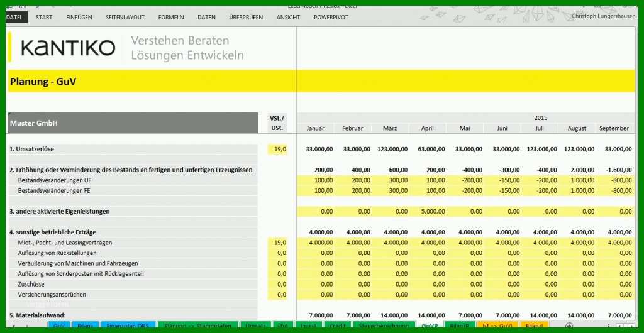644x333 pixels.
Task: Open the POWERPIVOT ribbon tab
Action: (x=331, y=17)
